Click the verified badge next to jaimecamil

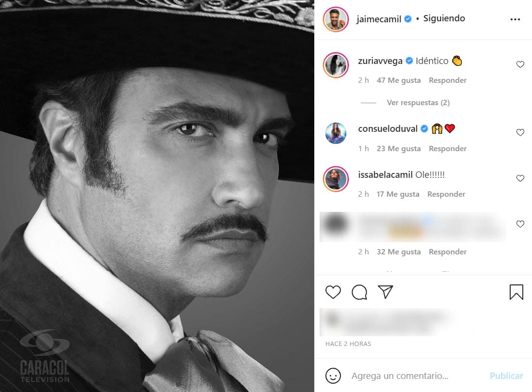pyautogui.click(x=407, y=18)
